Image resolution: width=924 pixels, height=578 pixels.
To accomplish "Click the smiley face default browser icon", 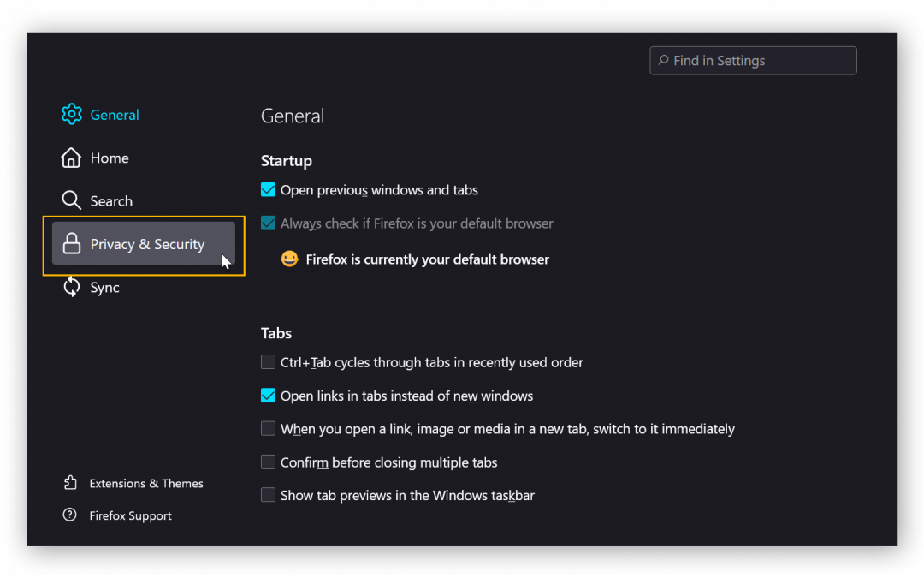I will click(289, 259).
